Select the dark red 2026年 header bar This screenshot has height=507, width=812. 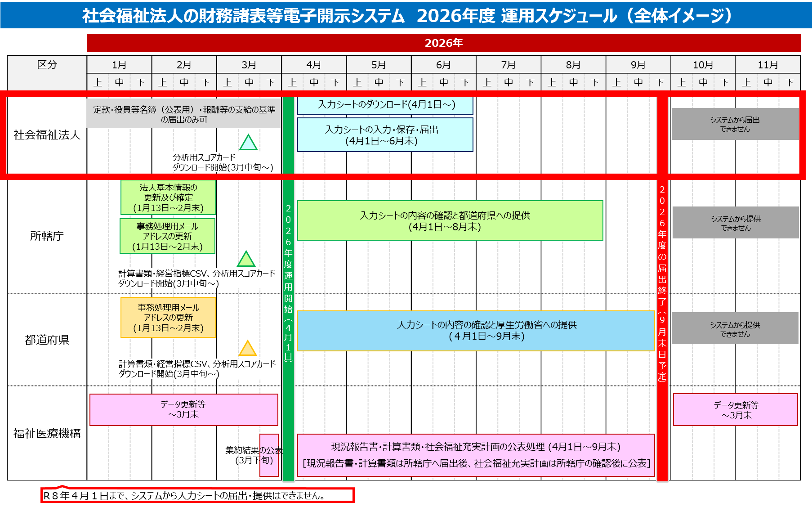pos(443,43)
